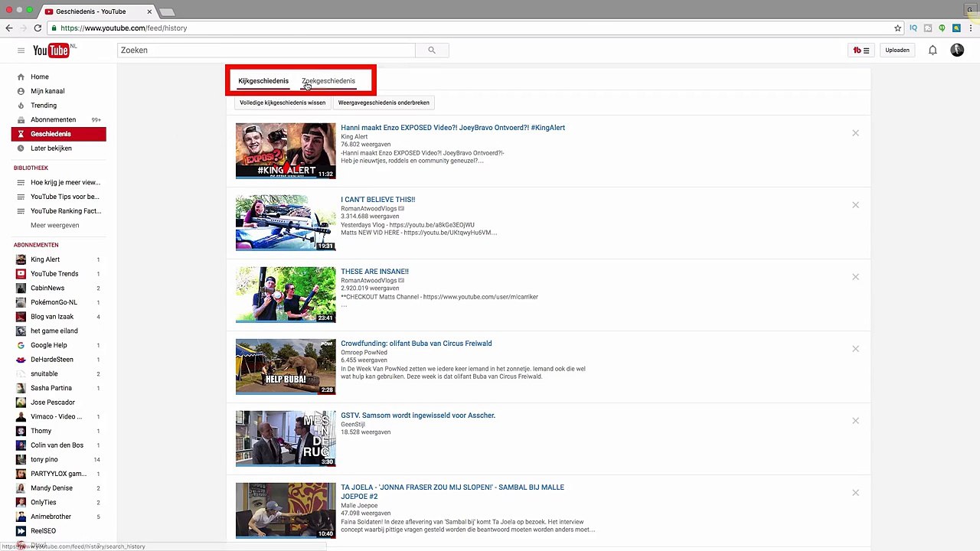Click the Home icon in the sidebar

21,77
